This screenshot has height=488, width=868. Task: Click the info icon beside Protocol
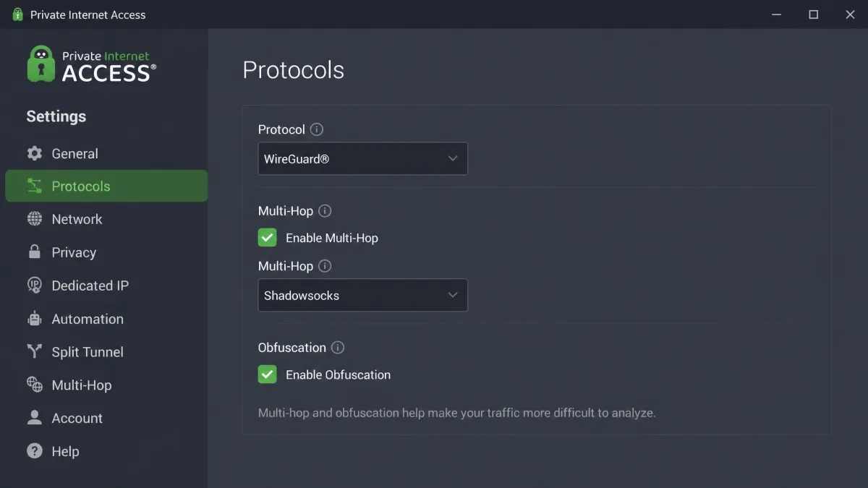pos(317,129)
